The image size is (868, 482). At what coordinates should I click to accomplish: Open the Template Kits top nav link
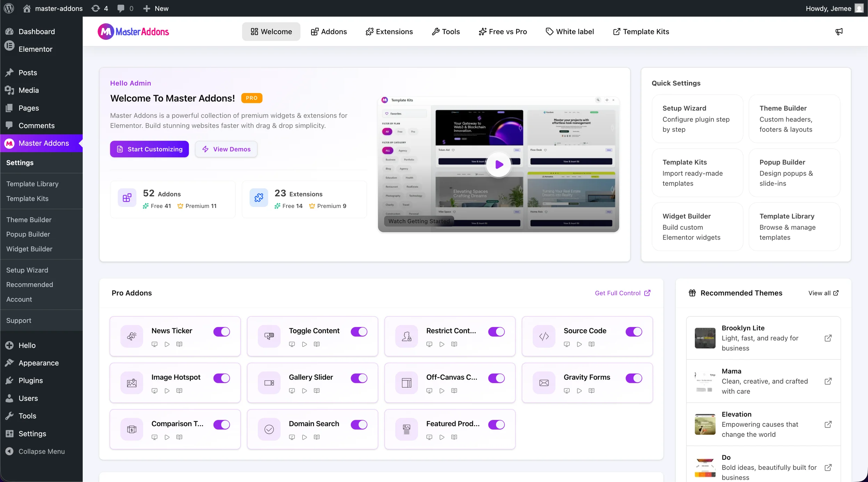pyautogui.click(x=641, y=32)
